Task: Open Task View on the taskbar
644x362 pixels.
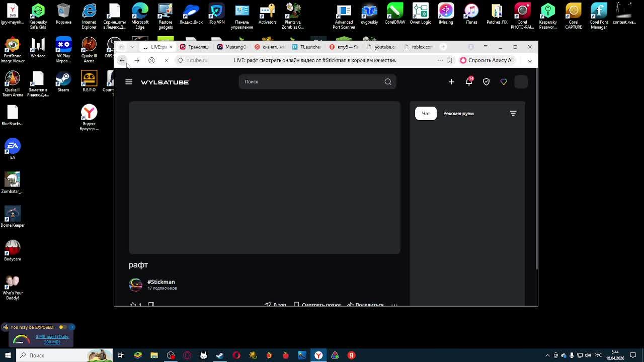Action: 121,355
